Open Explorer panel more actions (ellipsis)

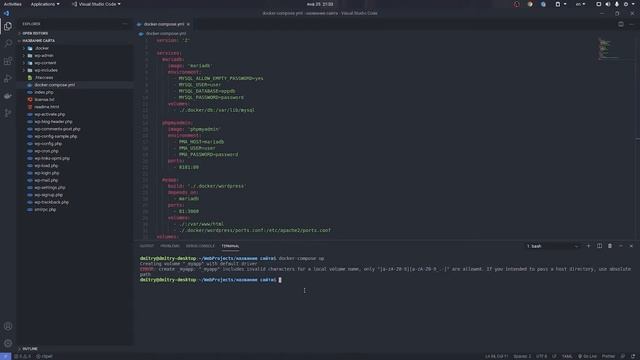[x=125, y=24]
